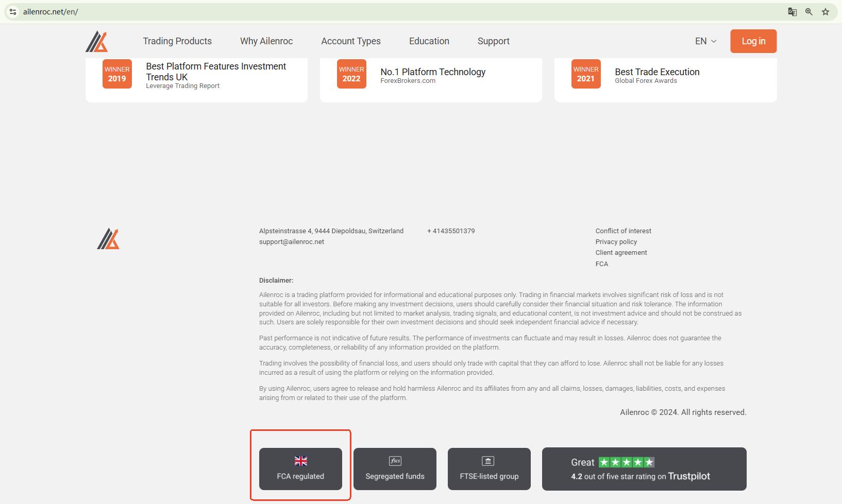The image size is (842, 504).
Task: Click the Segregated funds badge
Action: click(395, 469)
